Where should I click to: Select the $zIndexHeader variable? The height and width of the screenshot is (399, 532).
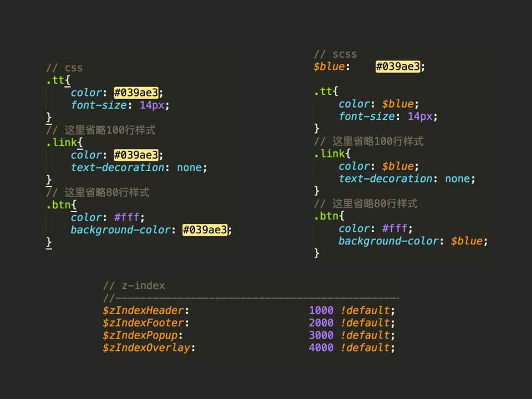coord(143,310)
